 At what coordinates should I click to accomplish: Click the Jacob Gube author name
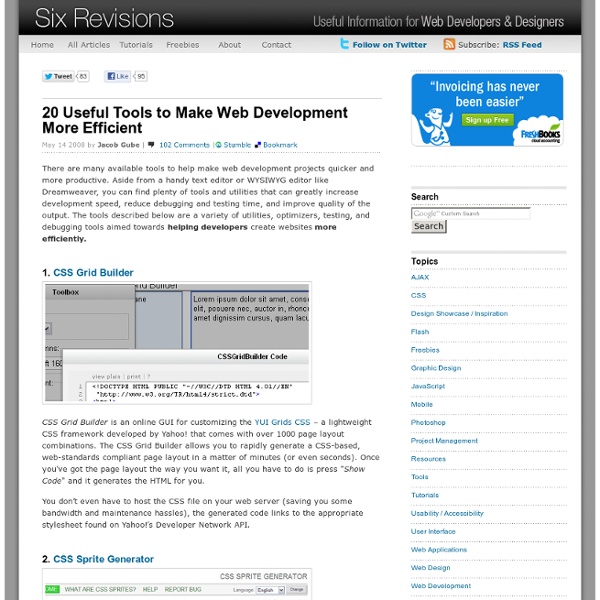pyautogui.click(x=118, y=145)
